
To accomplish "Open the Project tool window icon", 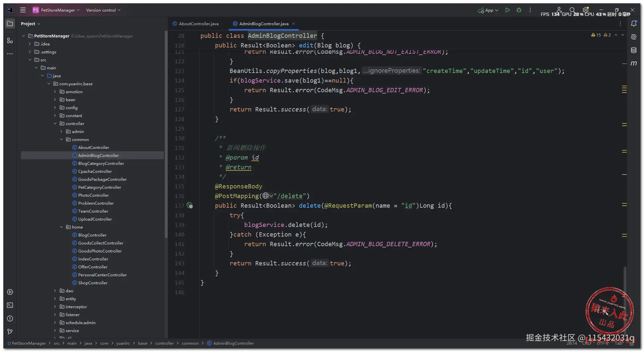I will (x=10, y=24).
